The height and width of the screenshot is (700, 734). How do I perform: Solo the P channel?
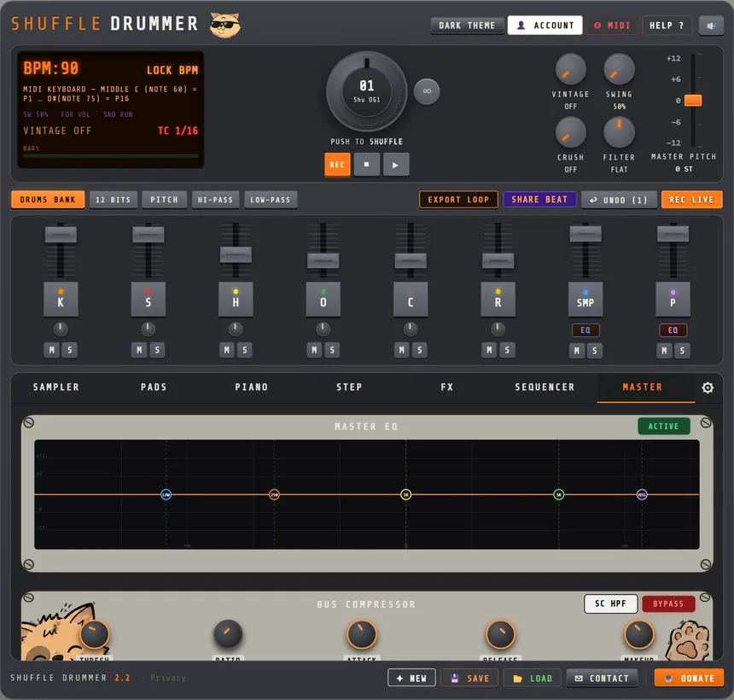pyautogui.click(x=682, y=351)
